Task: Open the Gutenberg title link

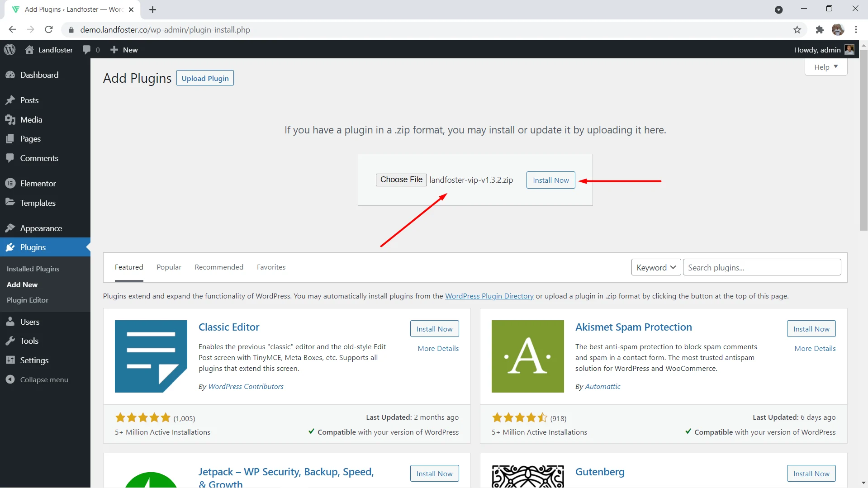Action: 600,472
